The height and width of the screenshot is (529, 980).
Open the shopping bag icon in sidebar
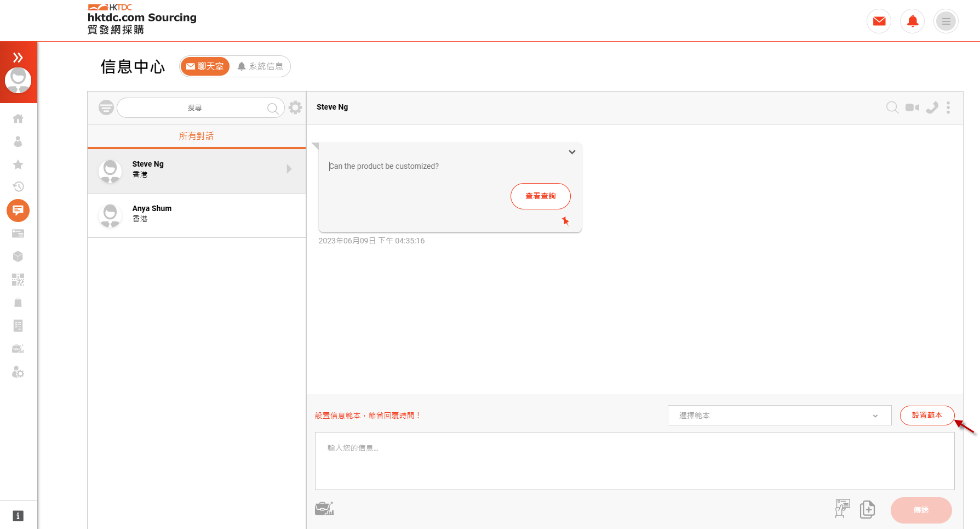coord(18,303)
